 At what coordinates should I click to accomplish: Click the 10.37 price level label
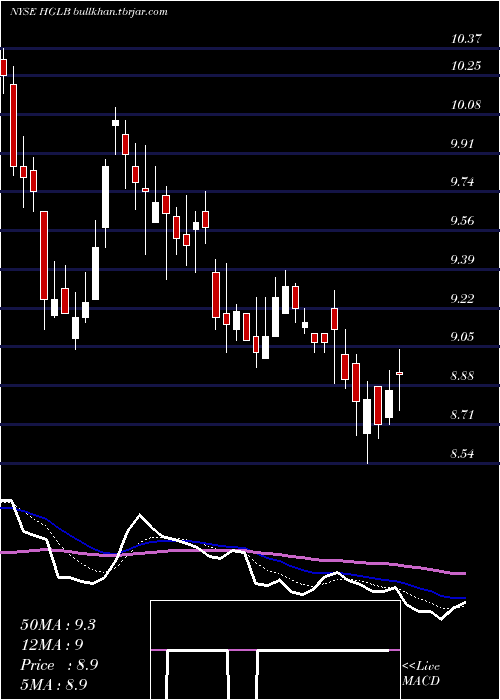click(466, 39)
